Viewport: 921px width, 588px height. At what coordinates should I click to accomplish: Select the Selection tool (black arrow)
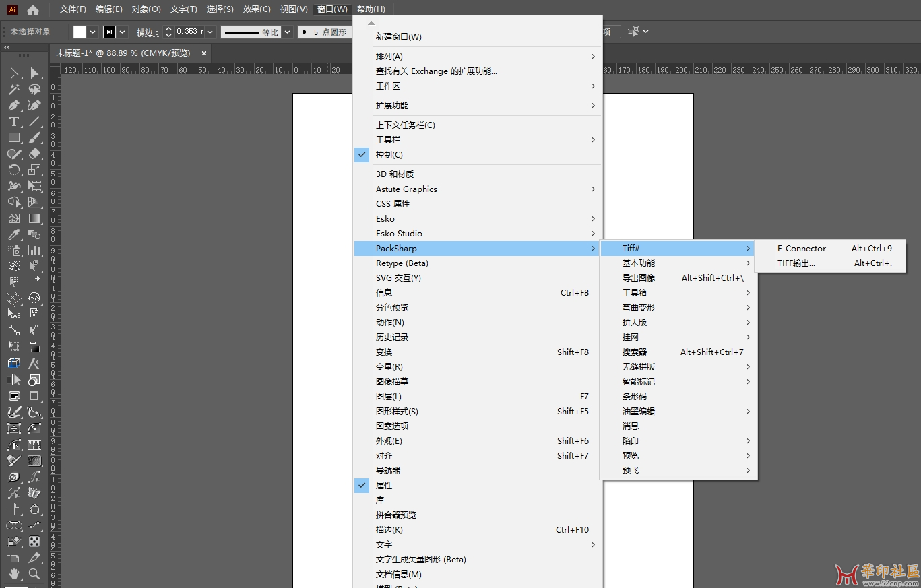tap(13, 73)
